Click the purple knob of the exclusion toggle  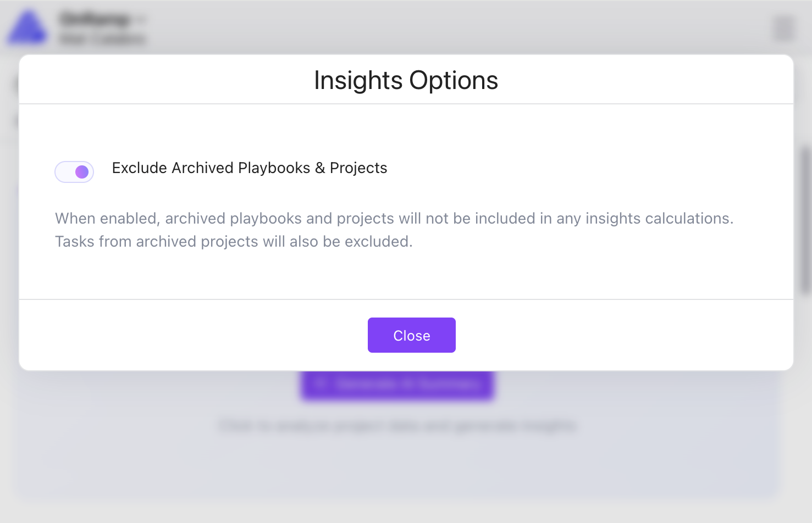click(x=81, y=172)
